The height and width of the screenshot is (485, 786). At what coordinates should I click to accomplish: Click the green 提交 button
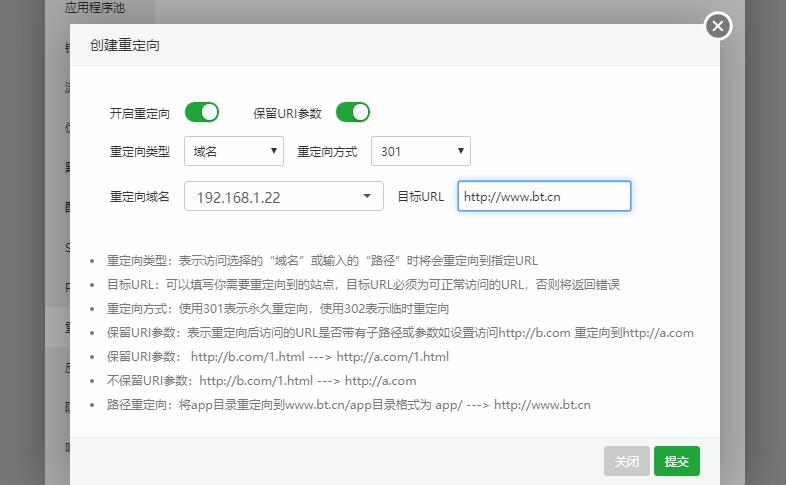(677, 461)
